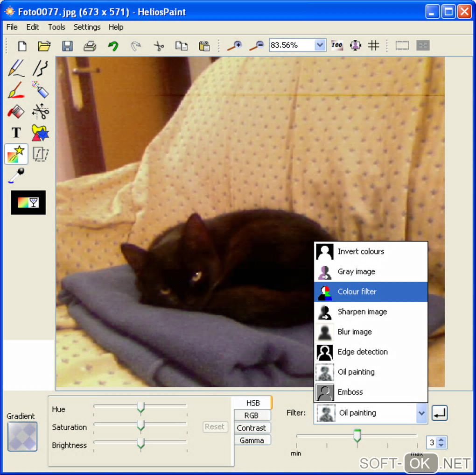Select the effects magic wand tool
The image size is (476, 475).
coord(16,154)
